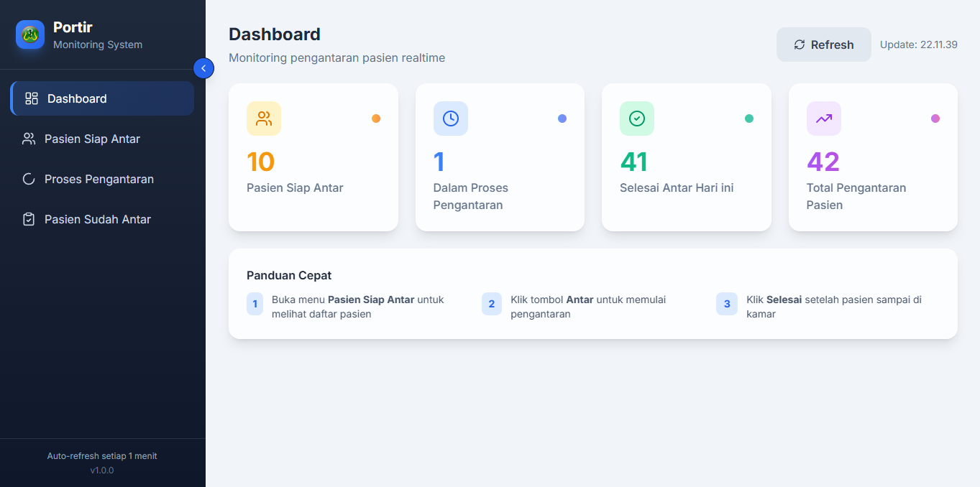The image size is (980, 487).
Task: Click the green checkmark icon on Selesai Antar card
Action: coord(637,119)
